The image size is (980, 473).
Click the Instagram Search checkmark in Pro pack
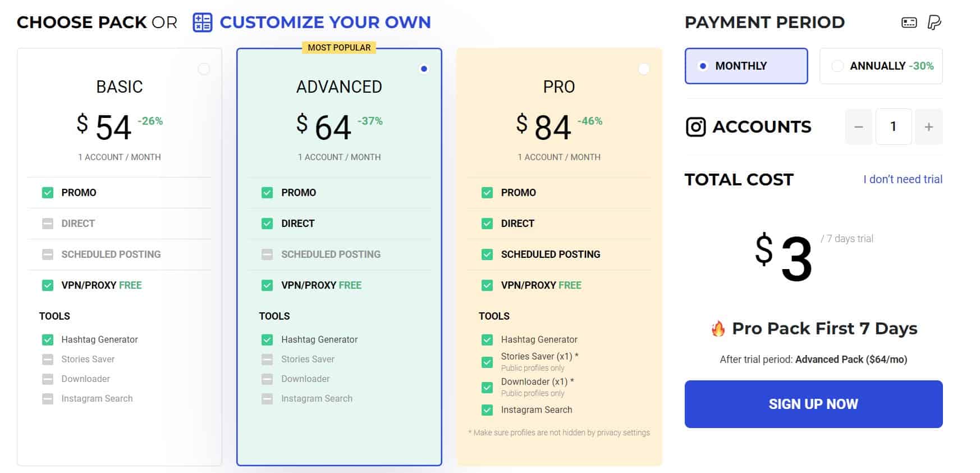487,410
